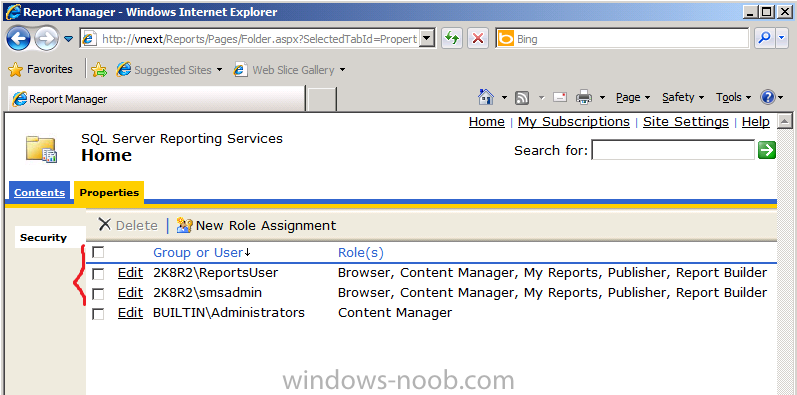Select the Security side tab

tap(44, 237)
